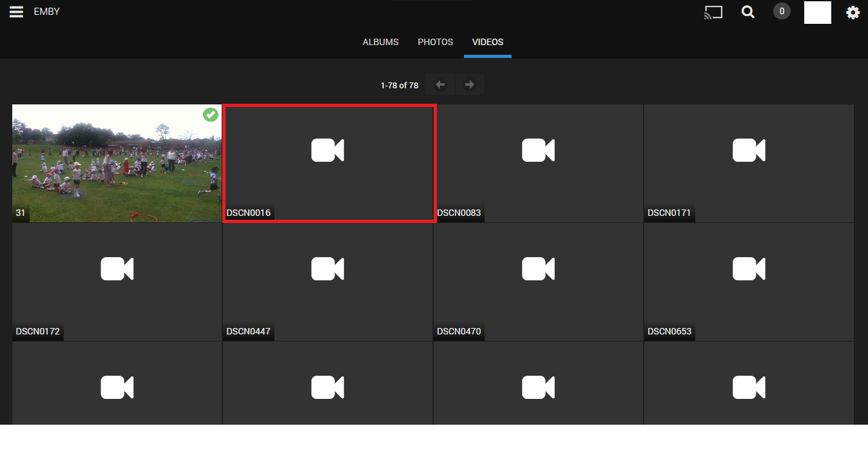Viewport: 868px width, 464px height.
Task: Open the VIDEOS tab
Action: click(x=487, y=41)
